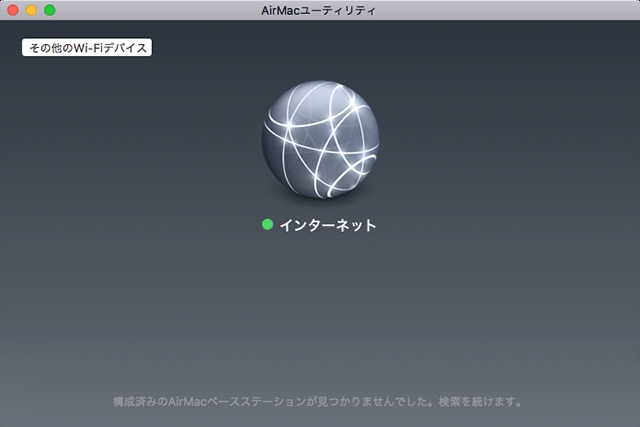The width and height of the screenshot is (640, 427).
Task: Click empty title bar area right of the title
Action: coord(506,10)
